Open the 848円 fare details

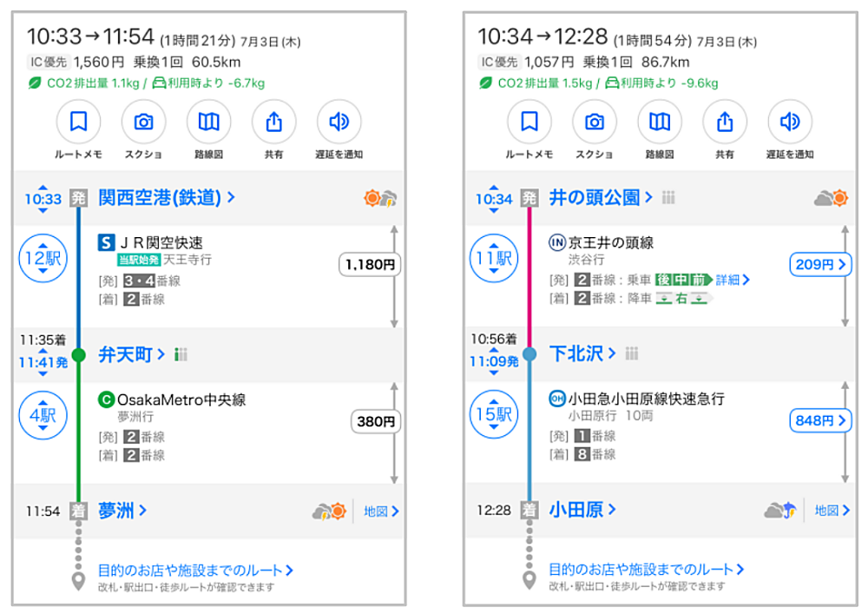pos(820,421)
